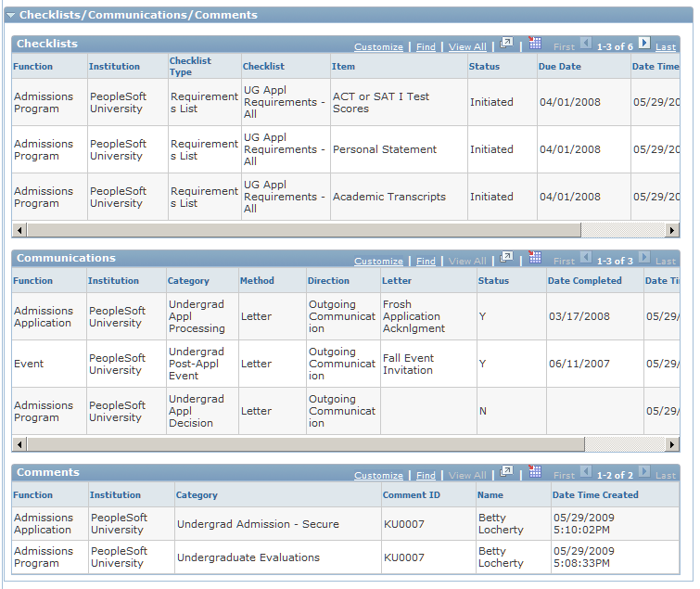Click Find link in Communications header

click(426, 262)
